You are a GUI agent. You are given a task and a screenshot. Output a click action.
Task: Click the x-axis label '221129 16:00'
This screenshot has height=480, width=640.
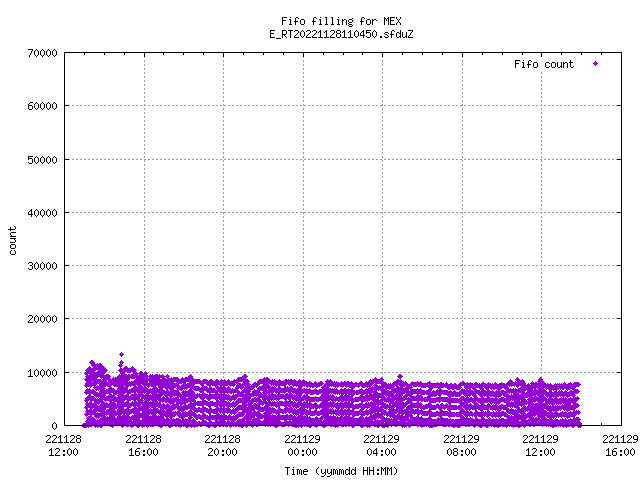pos(620,446)
